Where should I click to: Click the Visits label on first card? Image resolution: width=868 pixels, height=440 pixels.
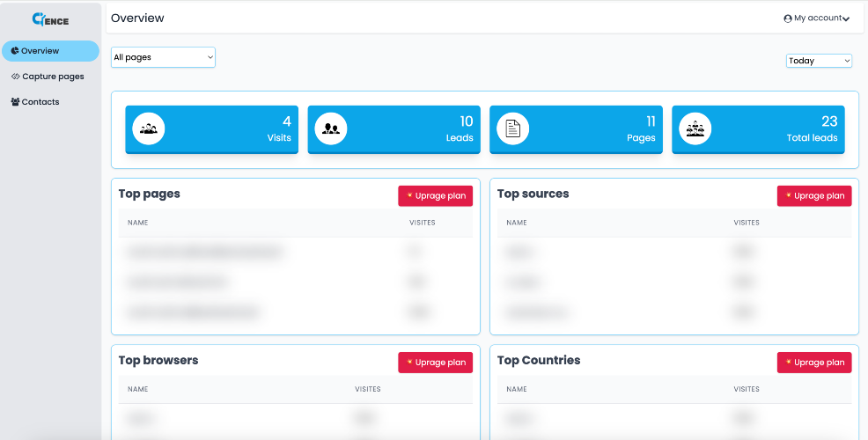click(279, 138)
